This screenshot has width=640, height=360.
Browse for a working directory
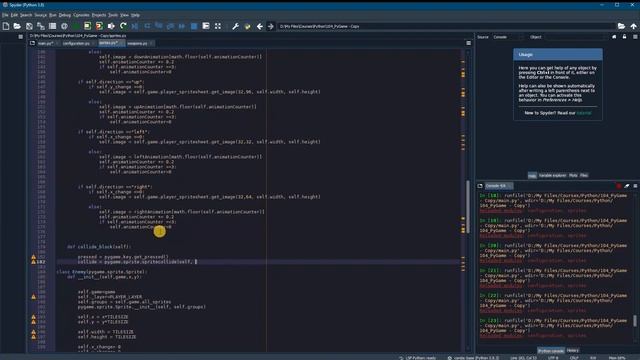point(621,26)
